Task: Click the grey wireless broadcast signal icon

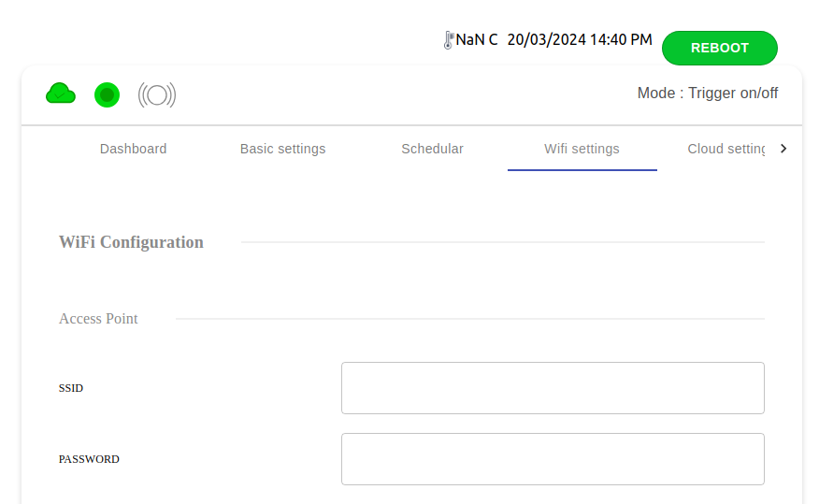Action: coord(157,94)
